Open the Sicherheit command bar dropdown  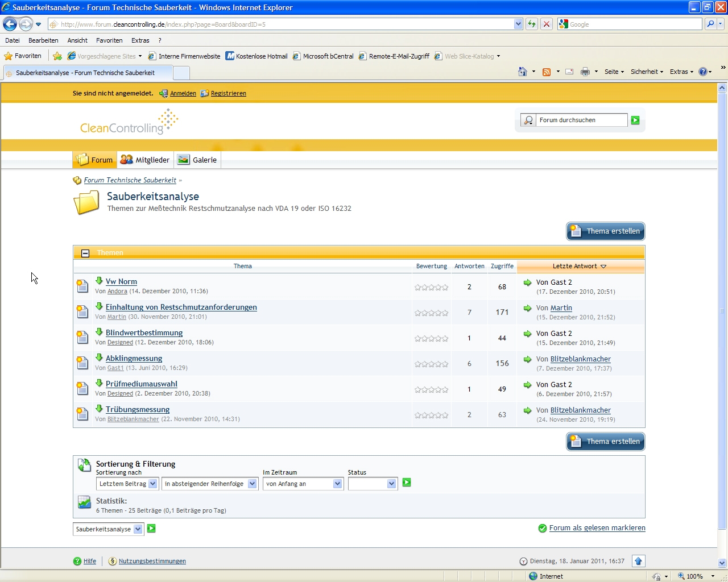[647, 72]
